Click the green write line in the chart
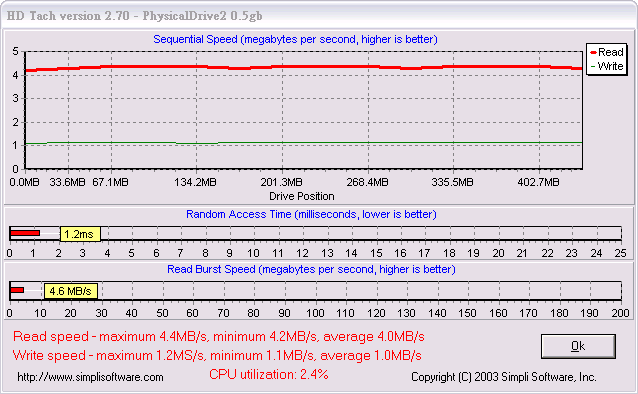This screenshot has width=638, height=394. [303, 143]
